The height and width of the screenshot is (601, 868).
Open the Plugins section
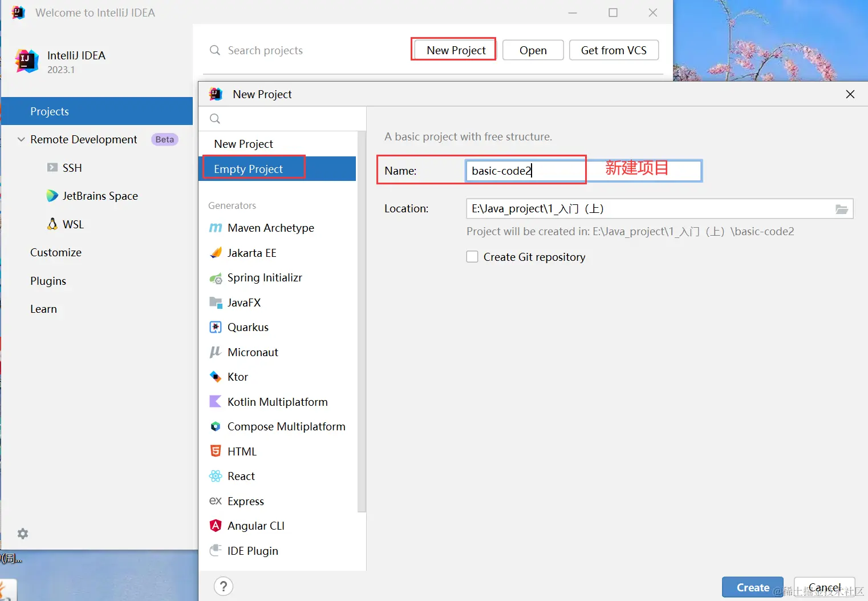[48, 281]
